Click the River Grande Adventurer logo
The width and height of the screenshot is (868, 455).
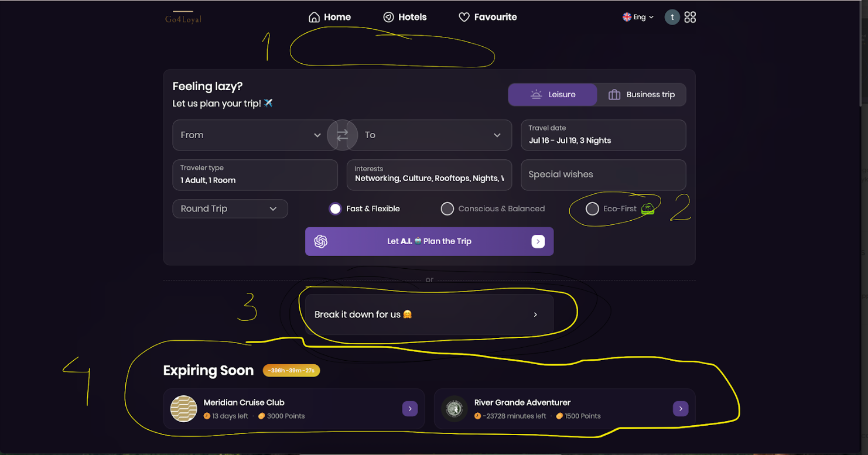point(454,409)
